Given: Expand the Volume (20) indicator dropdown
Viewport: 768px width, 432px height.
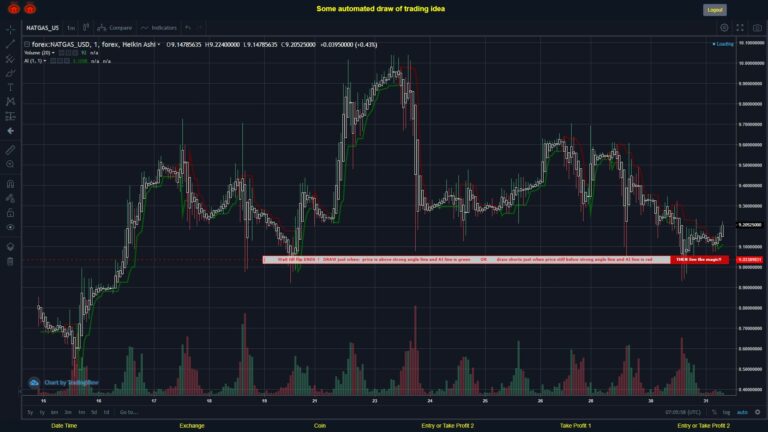Looking at the screenshot, I should click(x=53, y=53).
